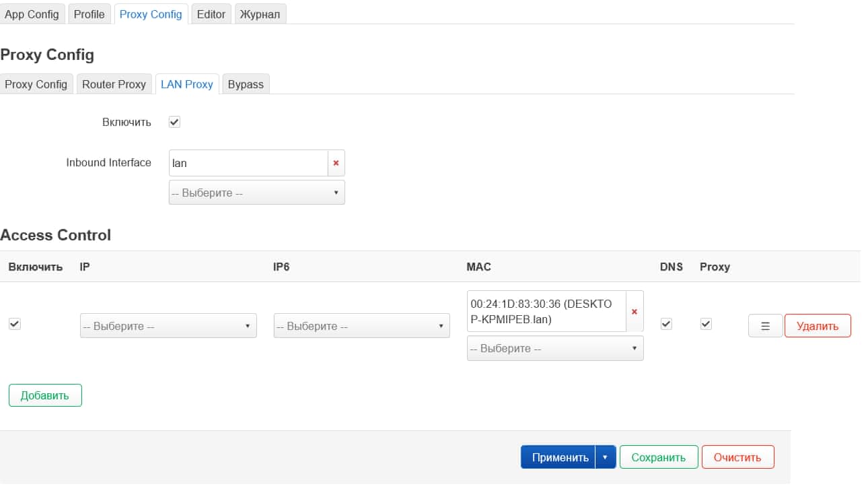The image size is (868, 499).
Task: Switch to the Router Proxy sub-tab
Action: [x=114, y=84]
